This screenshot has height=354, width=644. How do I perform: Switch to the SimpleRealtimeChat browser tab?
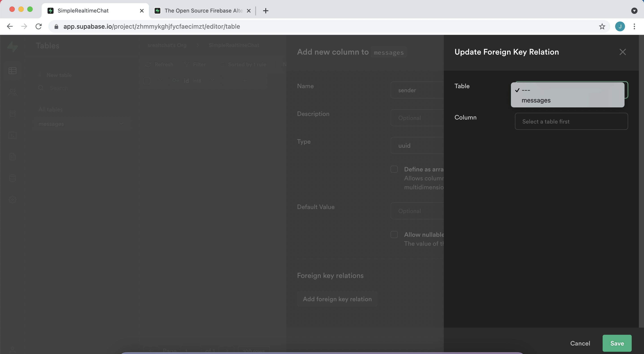(83, 11)
